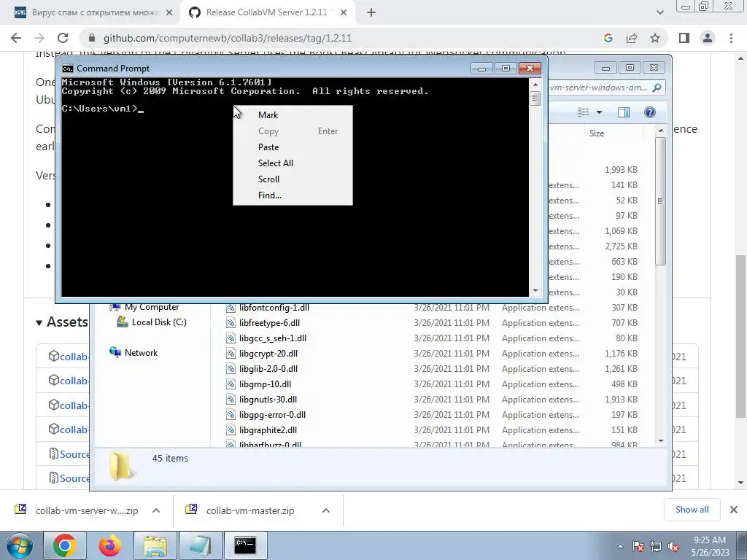Open Find... from the context menu

point(270,195)
